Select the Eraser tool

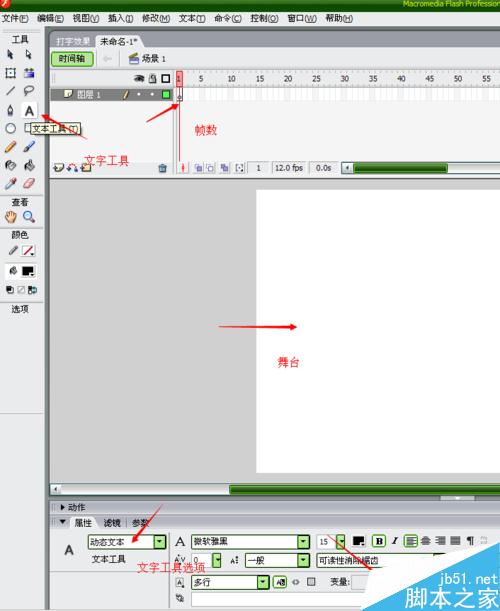point(29,184)
